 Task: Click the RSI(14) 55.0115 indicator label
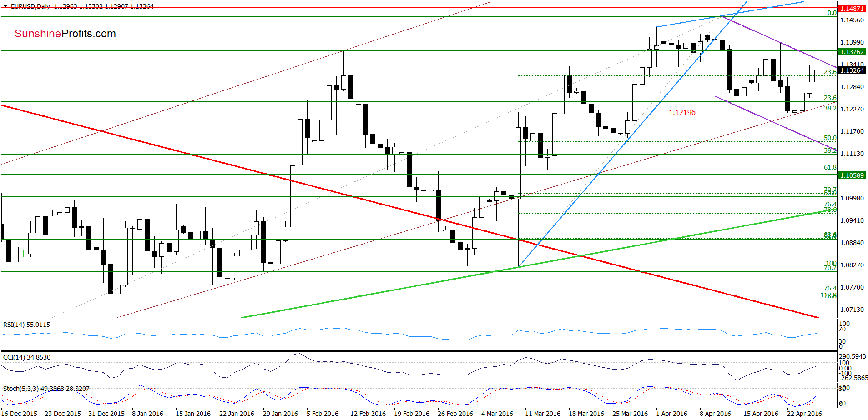pyautogui.click(x=26, y=325)
